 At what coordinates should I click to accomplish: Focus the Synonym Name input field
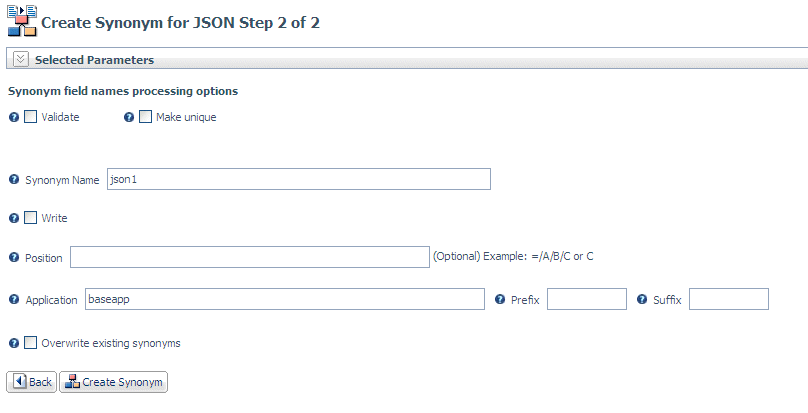click(299, 179)
